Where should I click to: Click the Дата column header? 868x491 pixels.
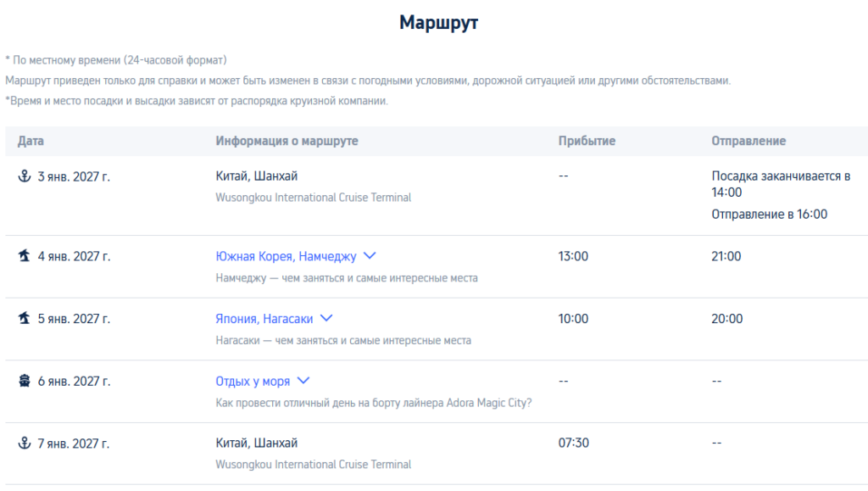coord(31,141)
